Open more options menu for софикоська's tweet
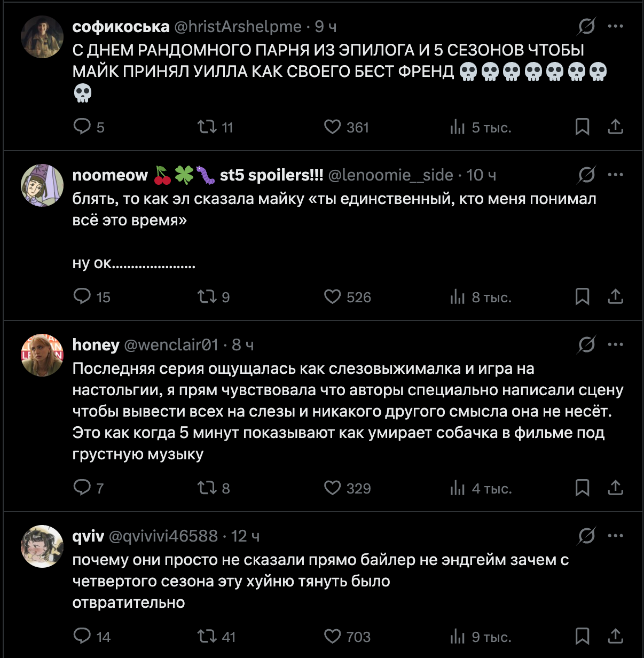644x658 pixels. pos(616,26)
